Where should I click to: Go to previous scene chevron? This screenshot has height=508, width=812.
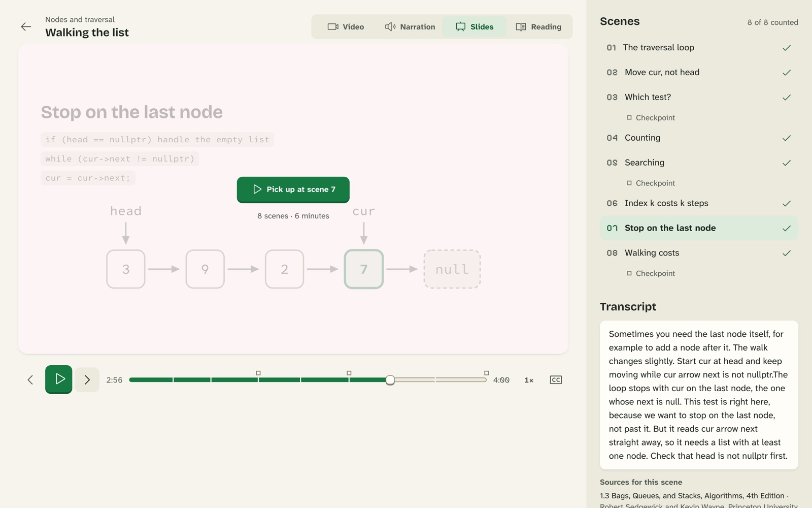30,380
